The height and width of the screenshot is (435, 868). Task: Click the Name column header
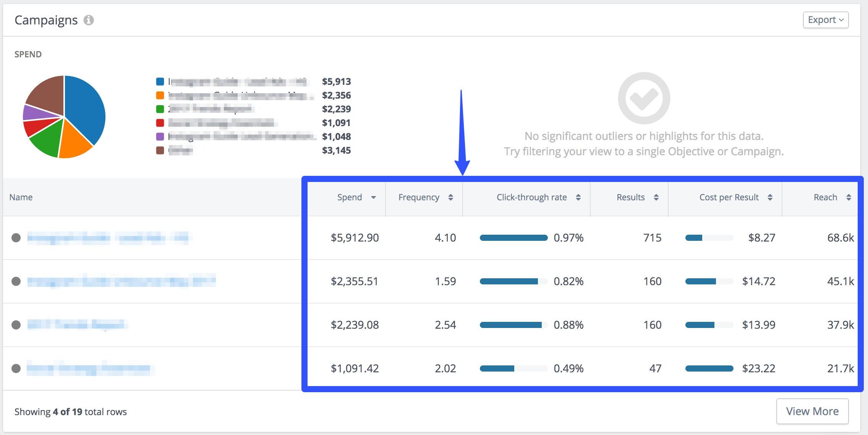click(21, 197)
